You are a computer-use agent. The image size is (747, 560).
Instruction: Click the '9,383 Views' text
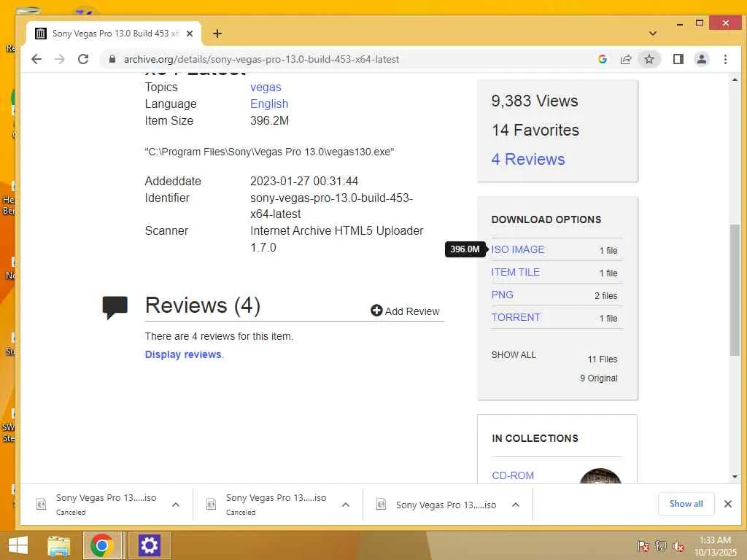pos(535,101)
